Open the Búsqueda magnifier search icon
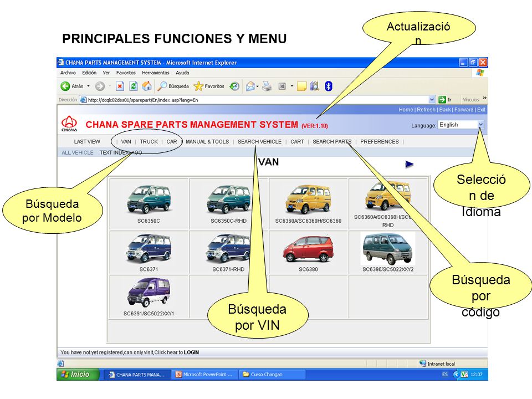The width and height of the screenshot is (532, 399). tap(162, 86)
